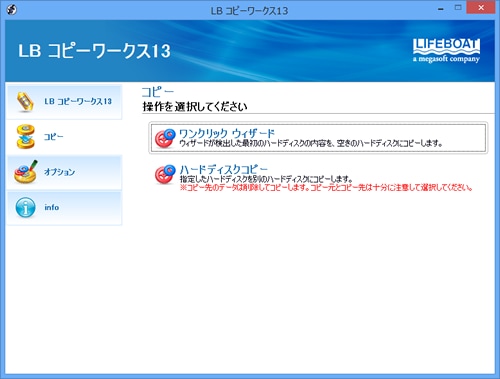The width and height of the screenshot is (500, 379).
Task: Click the ワンクリック ウィザード description text
Action: [x=311, y=143]
